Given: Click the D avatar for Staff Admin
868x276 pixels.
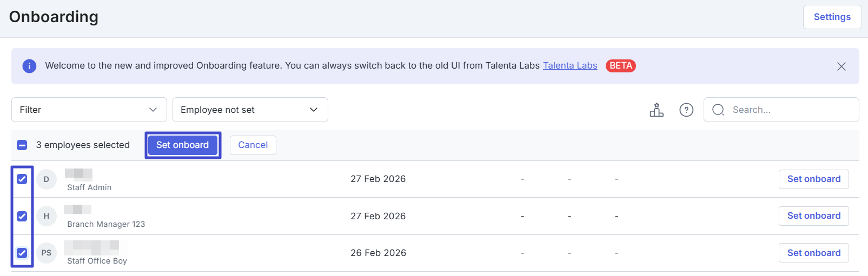Looking at the screenshot, I should (47, 179).
